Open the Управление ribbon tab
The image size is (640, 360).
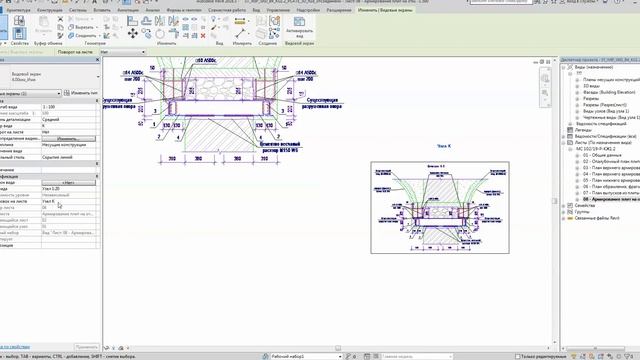click(278, 10)
